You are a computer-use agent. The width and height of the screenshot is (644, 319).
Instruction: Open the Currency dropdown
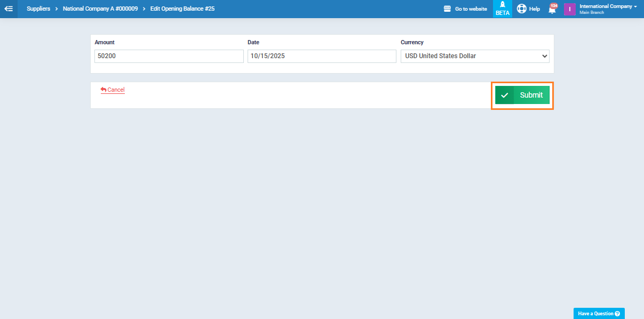[x=474, y=56]
